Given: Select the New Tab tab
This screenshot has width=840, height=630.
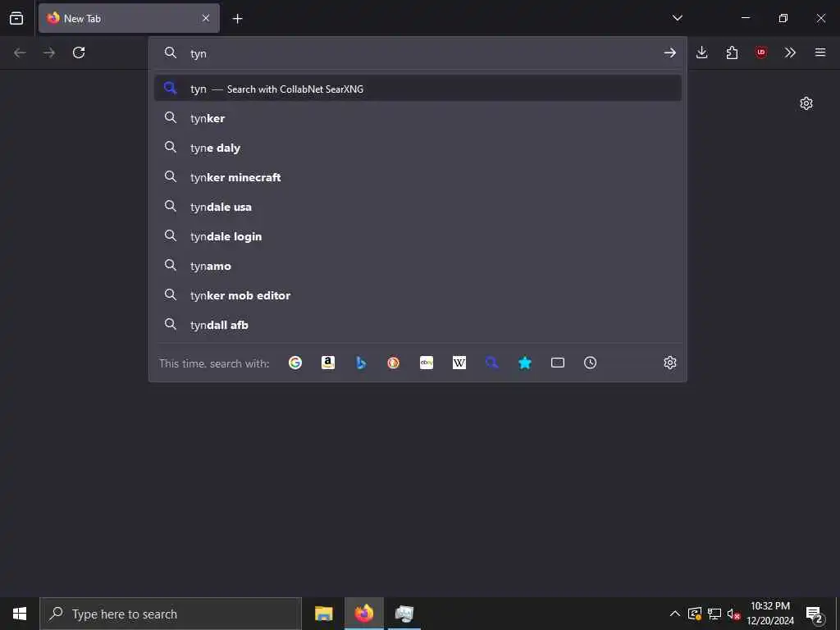Looking at the screenshot, I should click(129, 18).
